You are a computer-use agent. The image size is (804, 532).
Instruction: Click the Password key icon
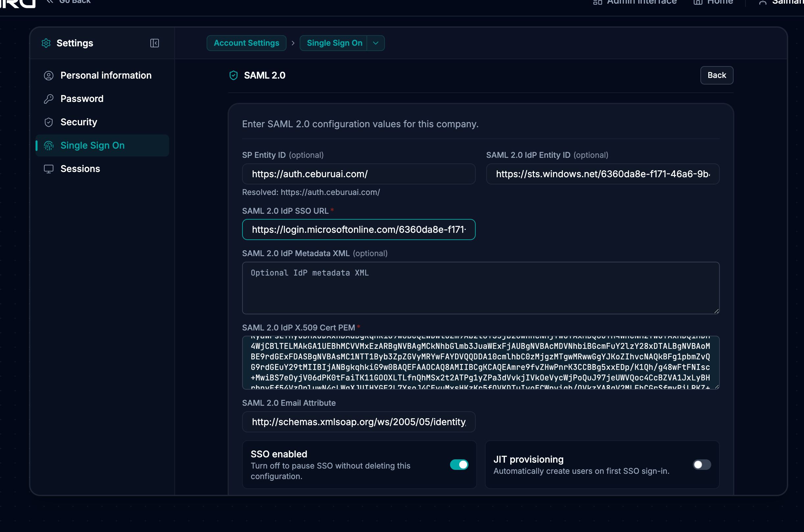49,99
